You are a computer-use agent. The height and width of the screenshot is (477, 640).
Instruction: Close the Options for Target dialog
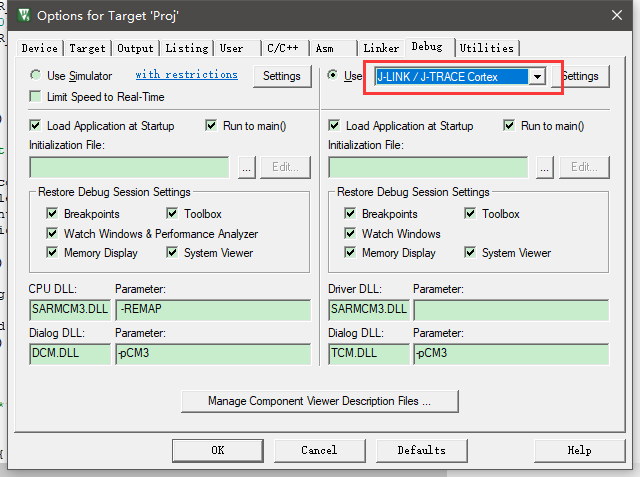[x=617, y=15]
